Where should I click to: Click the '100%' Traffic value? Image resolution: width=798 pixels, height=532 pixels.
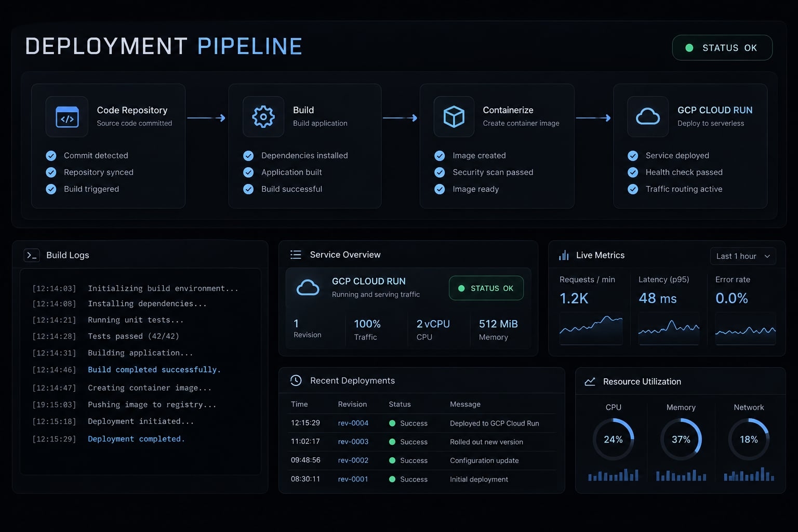tap(367, 324)
